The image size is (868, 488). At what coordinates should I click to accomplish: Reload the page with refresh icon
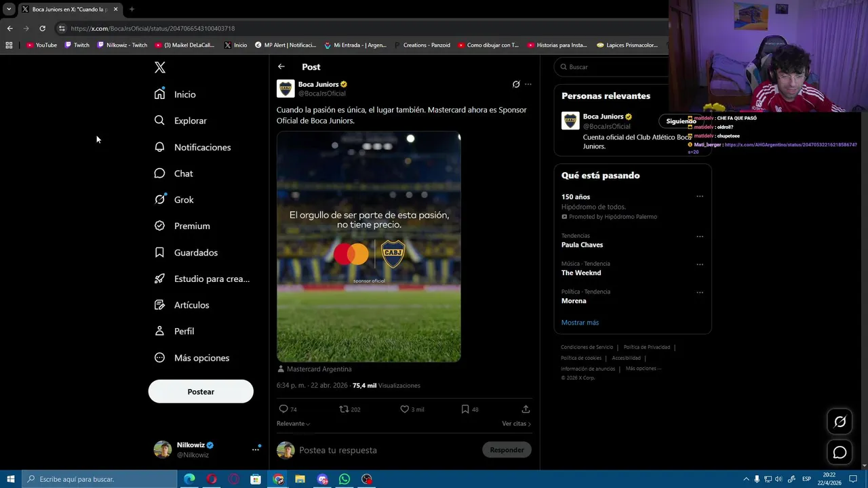pos(42,28)
